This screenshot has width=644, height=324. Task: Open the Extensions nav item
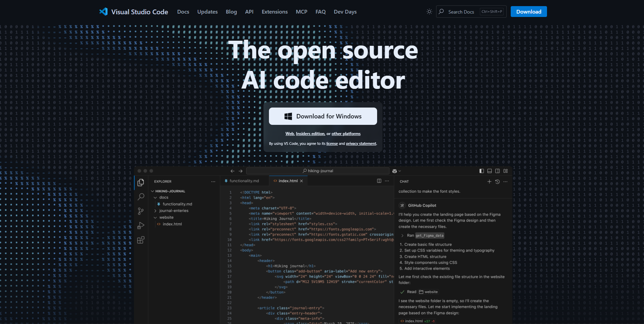tap(275, 12)
